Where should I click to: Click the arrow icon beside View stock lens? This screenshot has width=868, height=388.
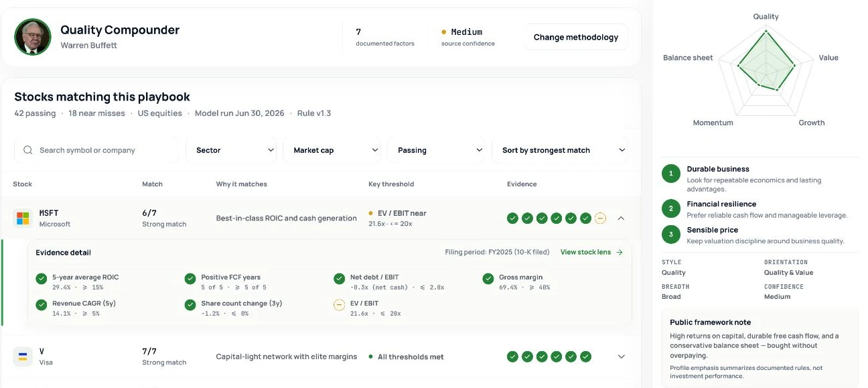[x=620, y=252]
